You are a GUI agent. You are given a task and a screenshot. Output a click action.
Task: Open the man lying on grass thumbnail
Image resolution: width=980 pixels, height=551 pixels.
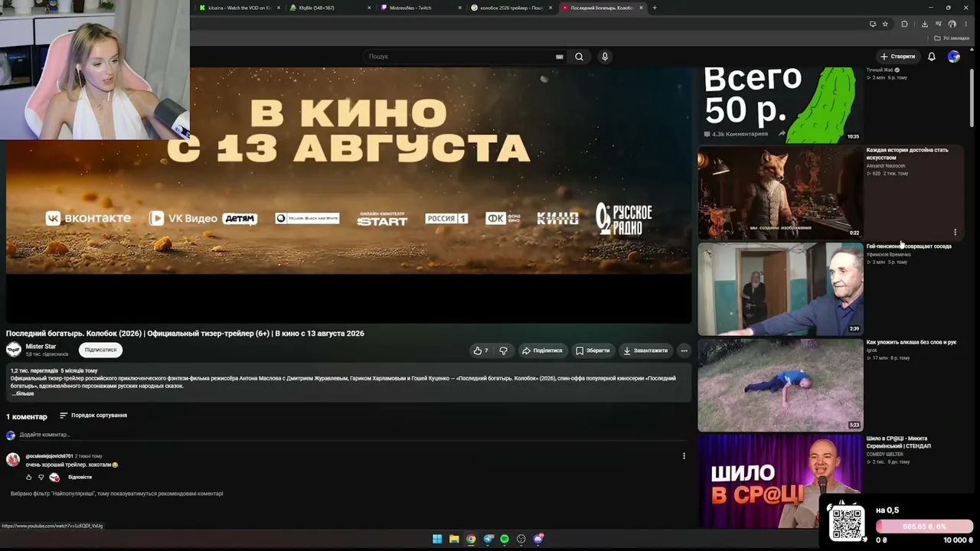coord(780,386)
